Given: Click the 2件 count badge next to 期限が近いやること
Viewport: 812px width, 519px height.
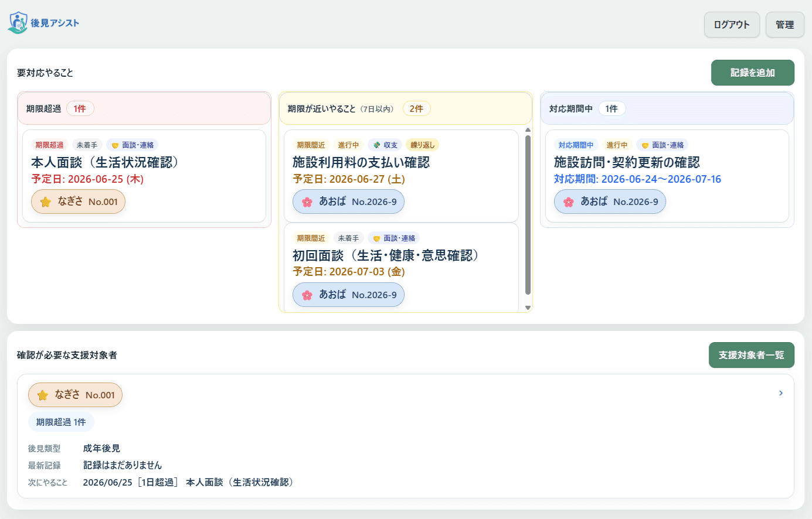Looking at the screenshot, I should click(416, 108).
